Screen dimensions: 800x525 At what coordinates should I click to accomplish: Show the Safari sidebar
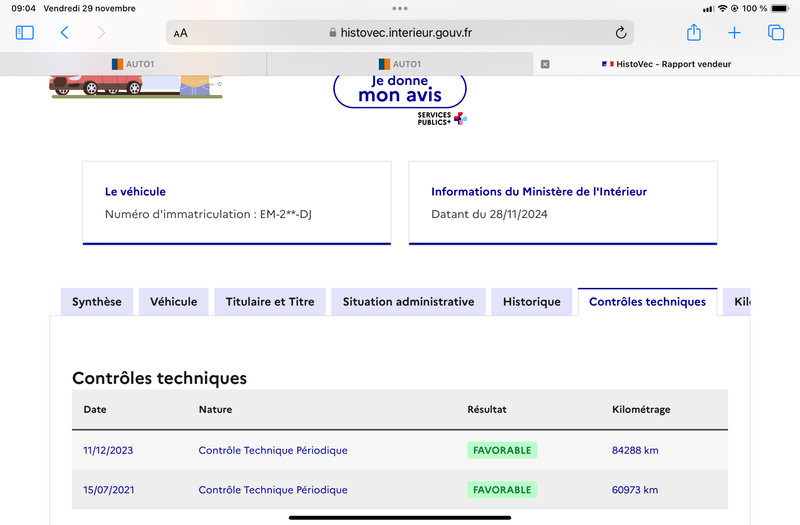click(24, 33)
